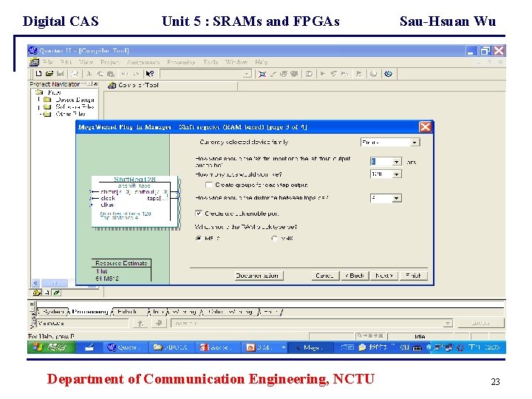Screen dimensions: 532x399
Task: Click the Start Compilation play icon
Action: [x=323, y=74]
